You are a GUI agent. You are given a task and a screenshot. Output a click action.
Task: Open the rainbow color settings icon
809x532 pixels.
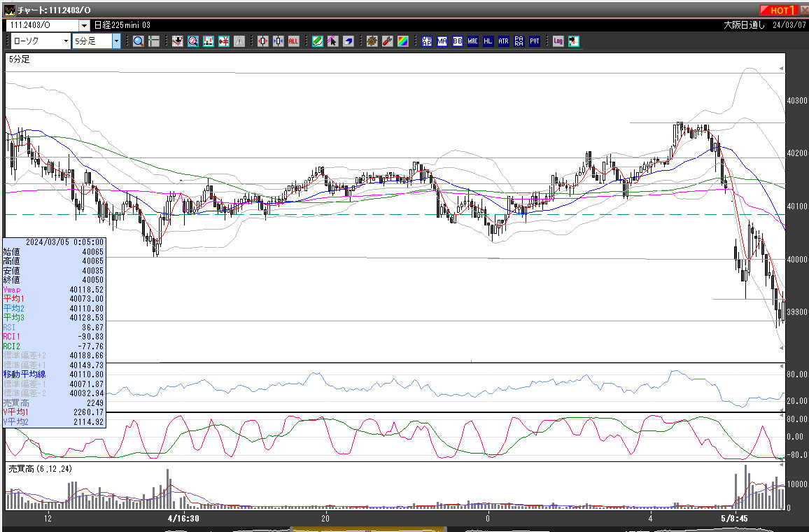[403, 41]
